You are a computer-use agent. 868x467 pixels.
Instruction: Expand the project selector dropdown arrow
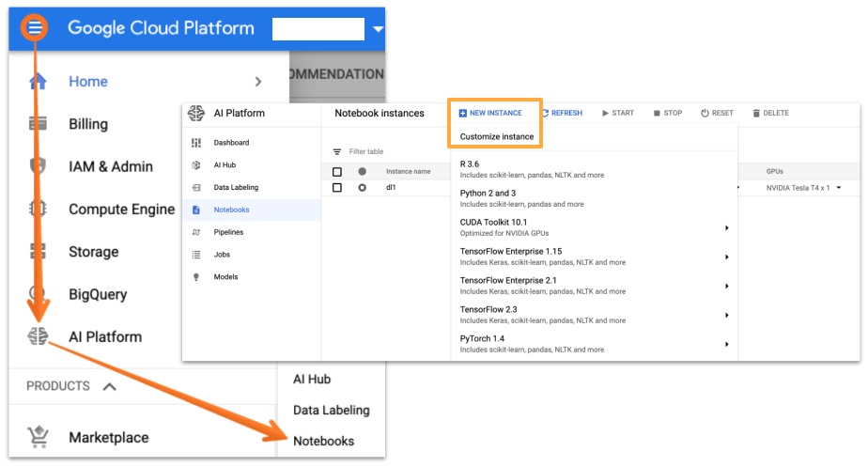click(378, 29)
